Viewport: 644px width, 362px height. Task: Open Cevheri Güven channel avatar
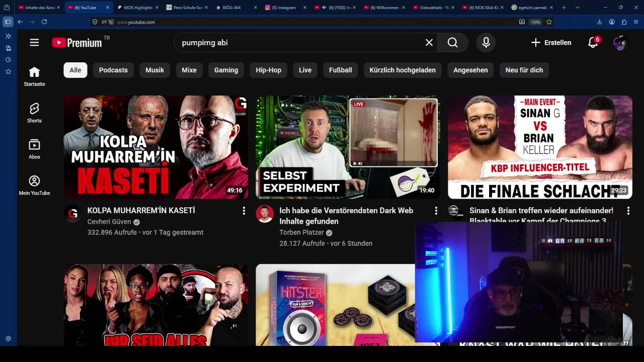click(73, 214)
